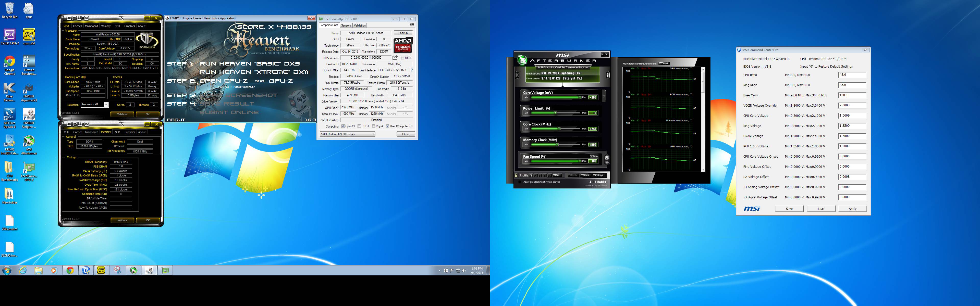980x306 pixels.
Task: Open Graphics tab in bottom CPU-Z window
Action: pos(130,132)
